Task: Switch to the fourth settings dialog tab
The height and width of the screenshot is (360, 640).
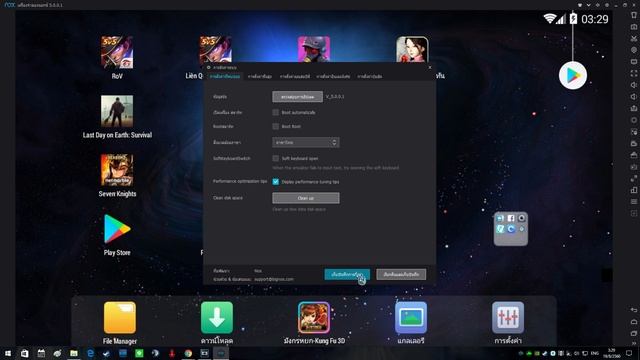Action: pos(333,76)
